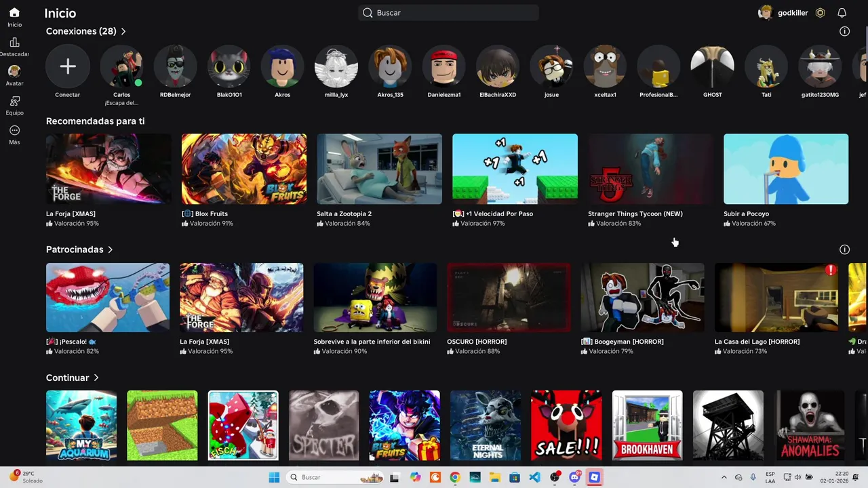The height and width of the screenshot is (488, 868).
Task: Open Visual Studio Code in taskbar
Action: (x=534, y=477)
